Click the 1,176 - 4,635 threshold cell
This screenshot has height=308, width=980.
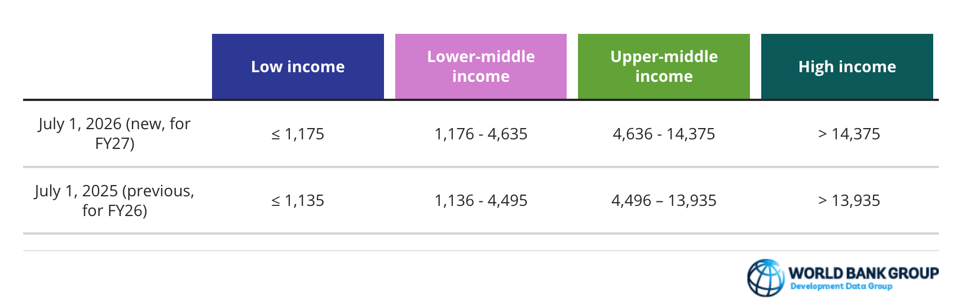(481, 134)
